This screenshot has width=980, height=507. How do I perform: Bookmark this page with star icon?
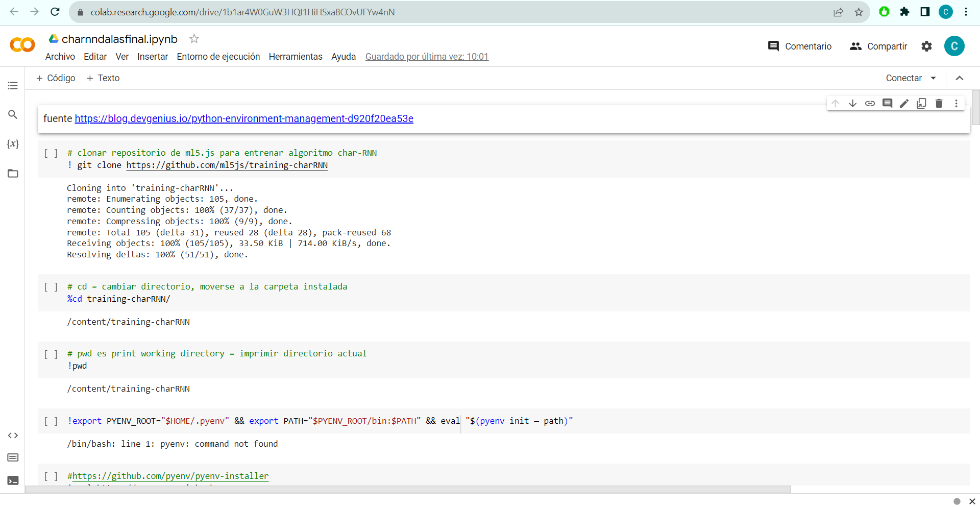click(x=859, y=12)
